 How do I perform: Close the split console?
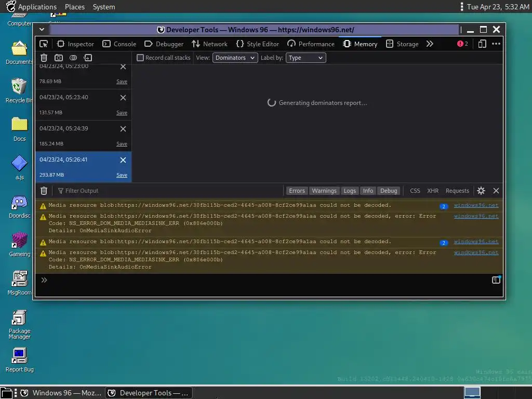(x=496, y=191)
